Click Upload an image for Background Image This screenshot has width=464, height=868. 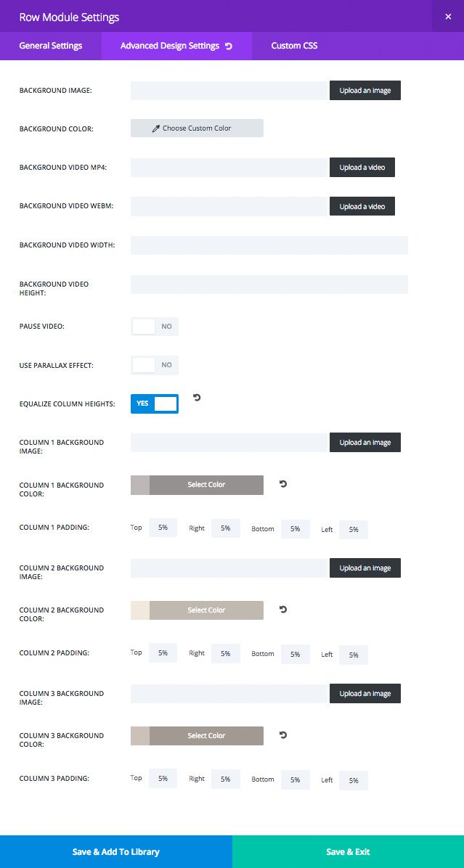(365, 91)
